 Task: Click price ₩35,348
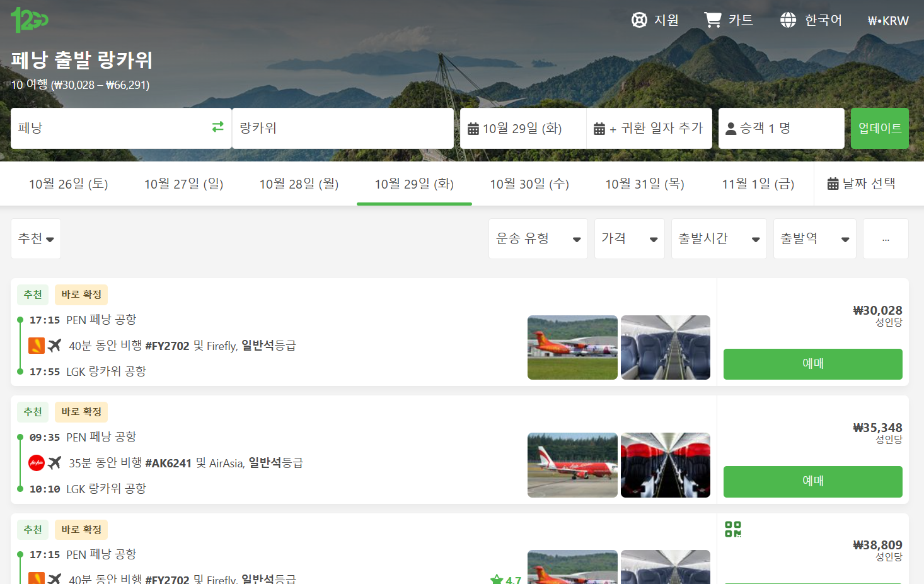[877, 428]
